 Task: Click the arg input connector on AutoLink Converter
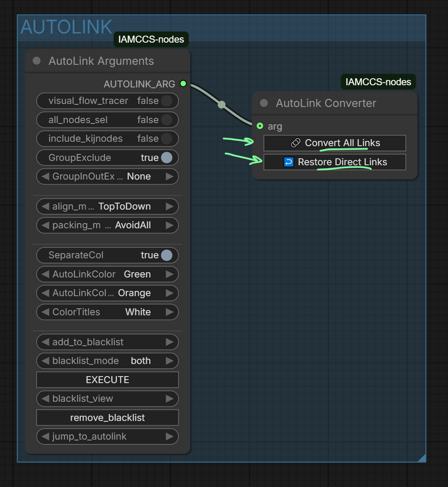(260, 126)
